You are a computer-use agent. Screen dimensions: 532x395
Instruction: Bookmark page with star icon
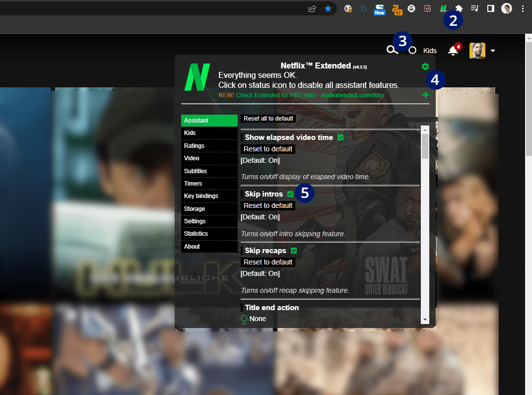(x=328, y=9)
